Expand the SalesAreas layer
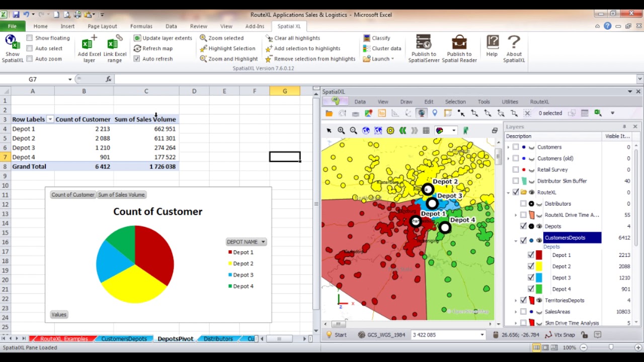644x362 pixels. (516, 312)
